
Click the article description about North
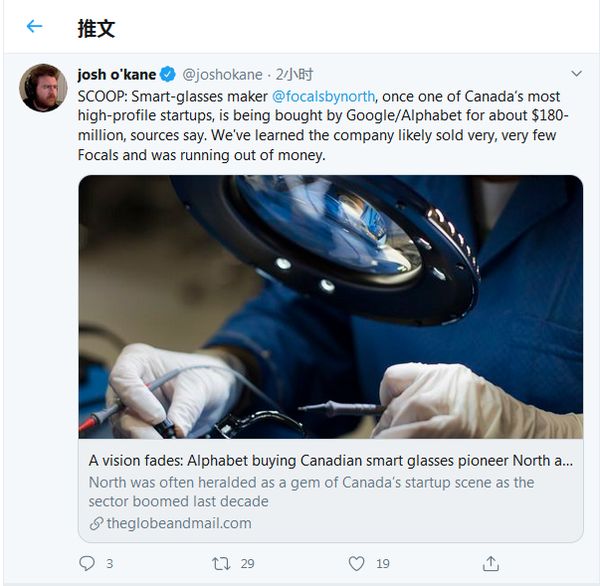click(x=311, y=491)
